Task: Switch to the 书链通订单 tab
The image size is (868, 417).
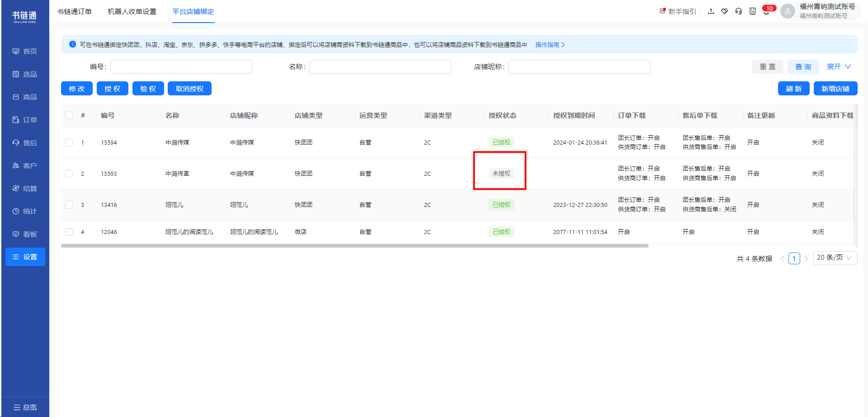Action: (75, 11)
